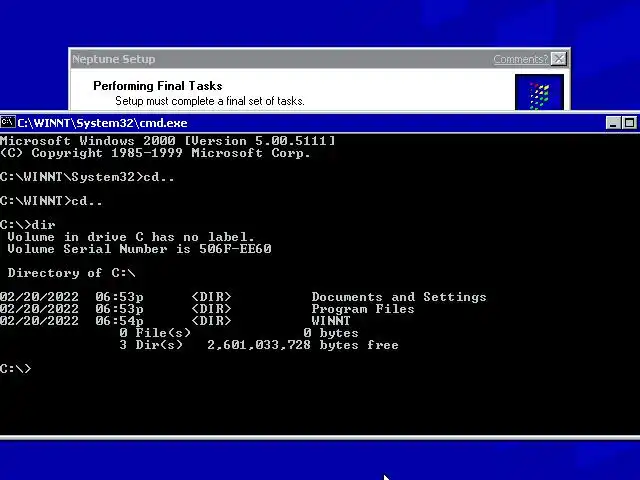Screen dimensions: 640x480
Task: Click the 'Microsoft Windows 2000 [Version 5.00.5111]' line
Action: pyautogui.click(x=167, y=141)
